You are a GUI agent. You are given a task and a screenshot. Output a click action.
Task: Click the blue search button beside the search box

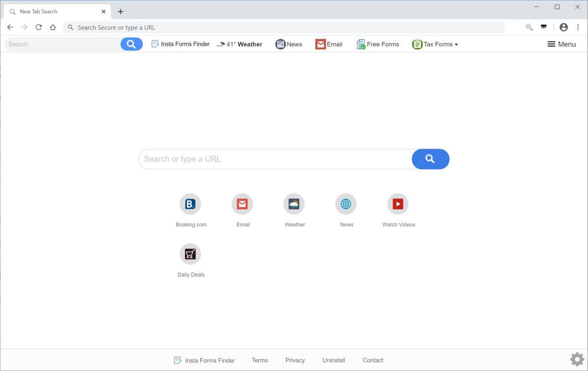point(430,159)
